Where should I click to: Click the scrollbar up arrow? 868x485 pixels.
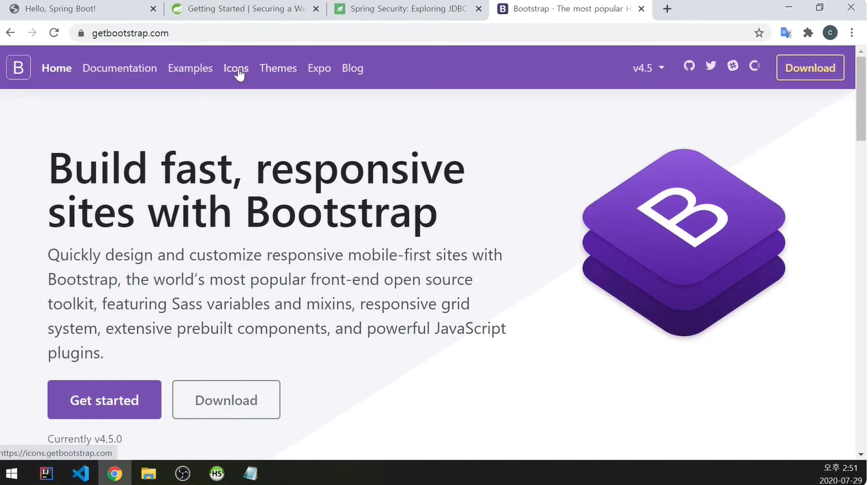[x=861, y=50]
